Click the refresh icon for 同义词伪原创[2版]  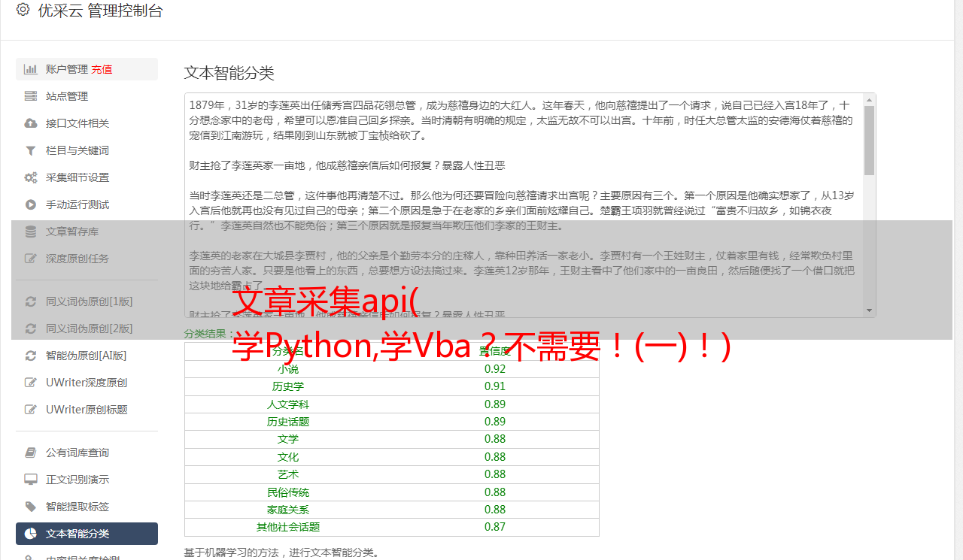click(x=30, y=328)
